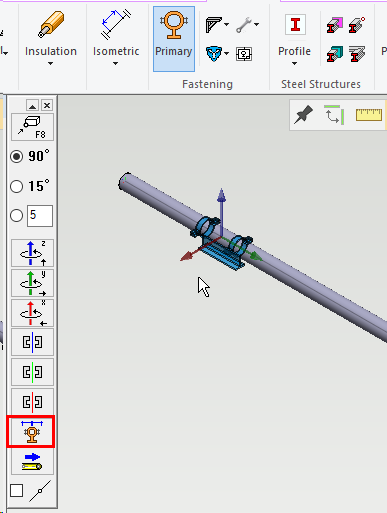Click the highlighted fastening distance icon

tap(32, 432)
